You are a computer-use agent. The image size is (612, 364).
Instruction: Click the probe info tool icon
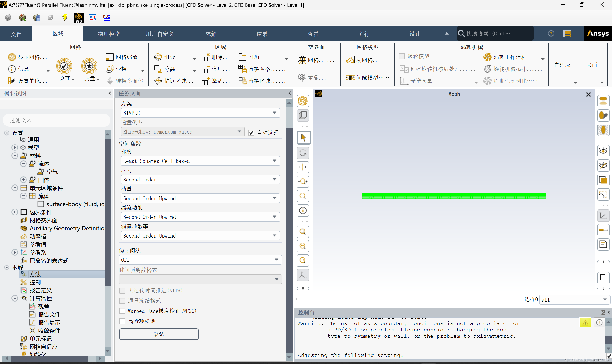click(x=303, y=211)
